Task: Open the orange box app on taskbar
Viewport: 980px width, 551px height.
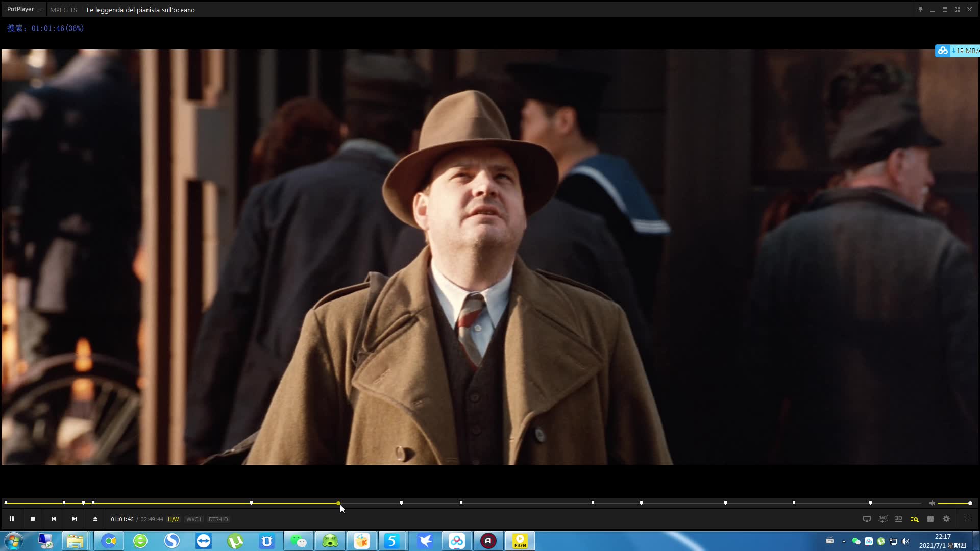Action: pyautogui.click(x=362, y=541)
